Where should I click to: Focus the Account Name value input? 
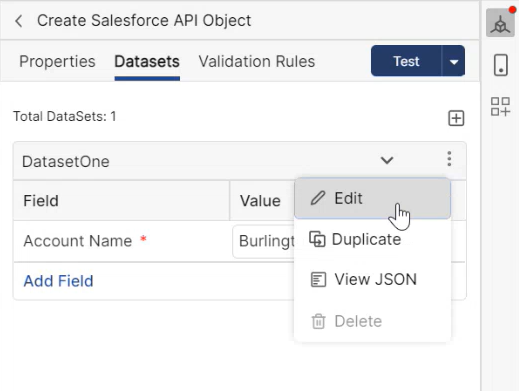coord(263,241)
